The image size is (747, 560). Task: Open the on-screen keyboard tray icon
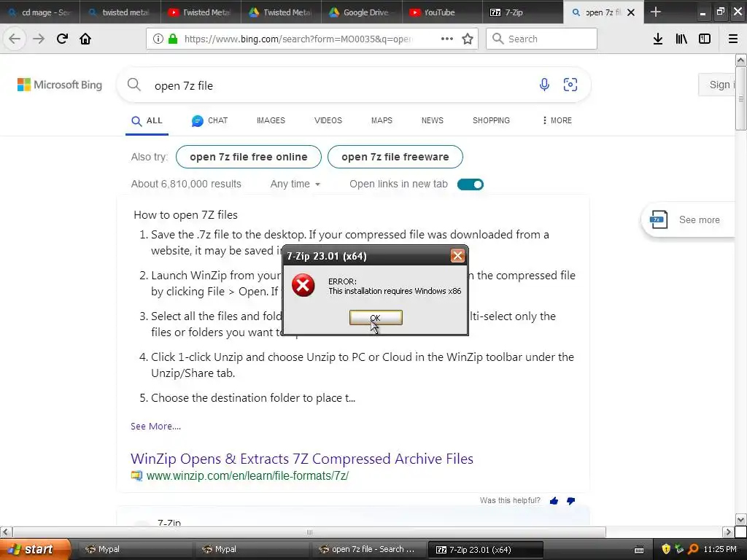(x=639, y=550)
